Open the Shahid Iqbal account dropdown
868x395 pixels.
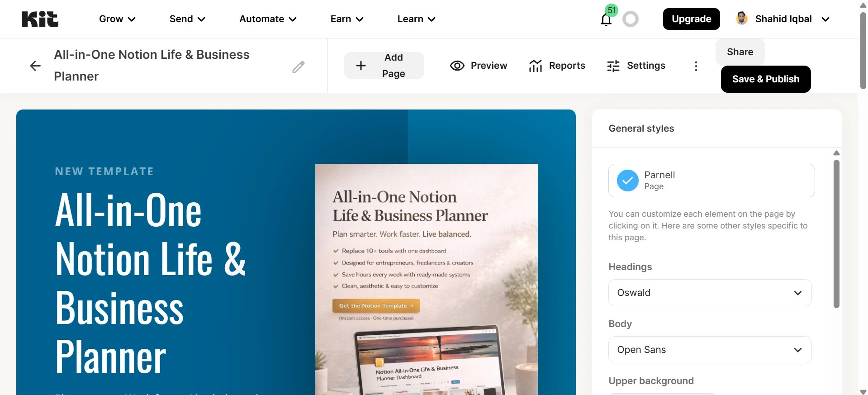(783, 19)
